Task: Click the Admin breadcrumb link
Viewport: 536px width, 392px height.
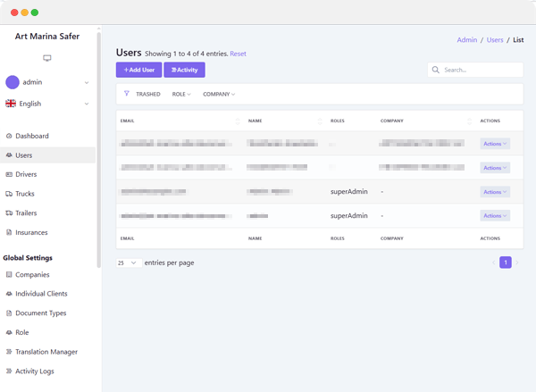Action: tap(467, 39)
